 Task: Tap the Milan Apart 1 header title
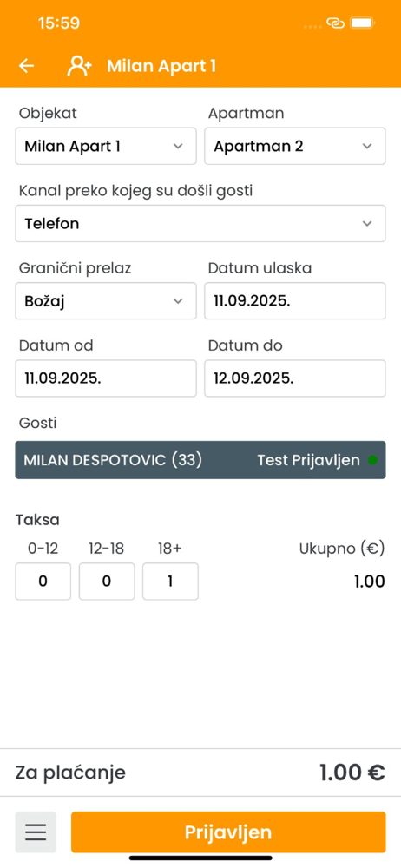click(161, 67)
